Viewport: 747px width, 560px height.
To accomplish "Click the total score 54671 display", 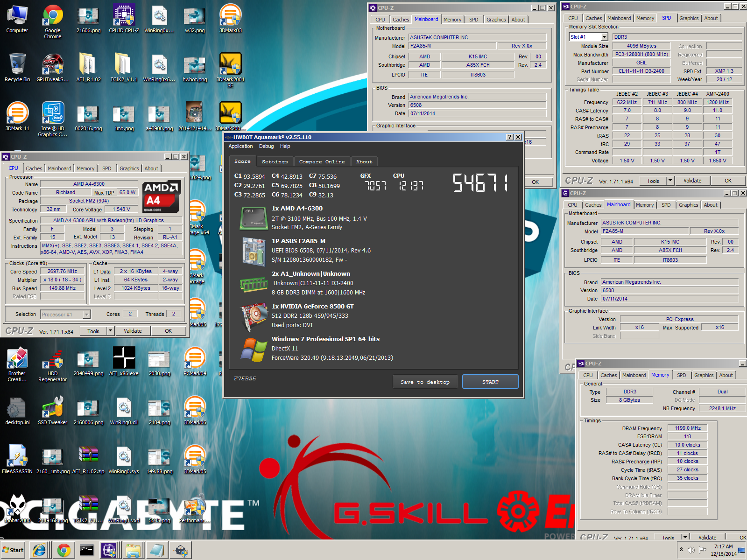I will 480,183.
